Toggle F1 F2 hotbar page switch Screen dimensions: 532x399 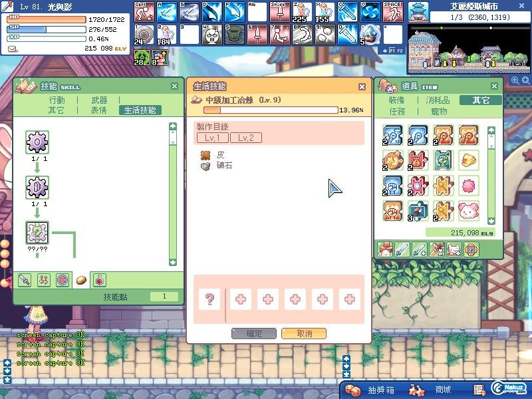pos(392,51)
